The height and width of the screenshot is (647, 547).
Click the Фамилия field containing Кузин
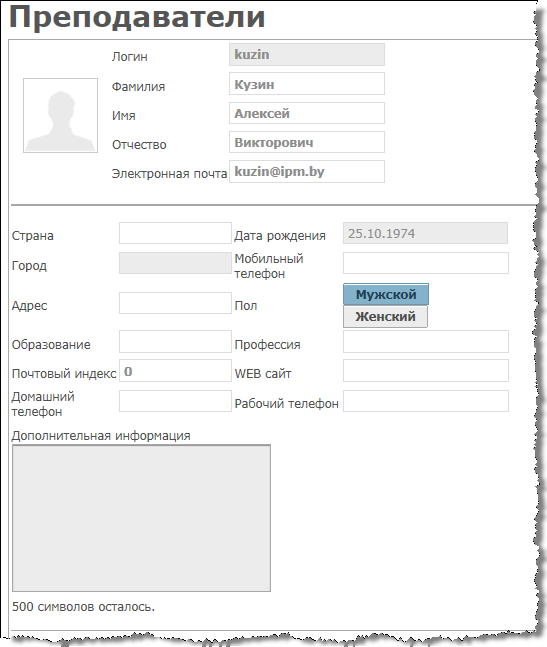tap(307, 84)
